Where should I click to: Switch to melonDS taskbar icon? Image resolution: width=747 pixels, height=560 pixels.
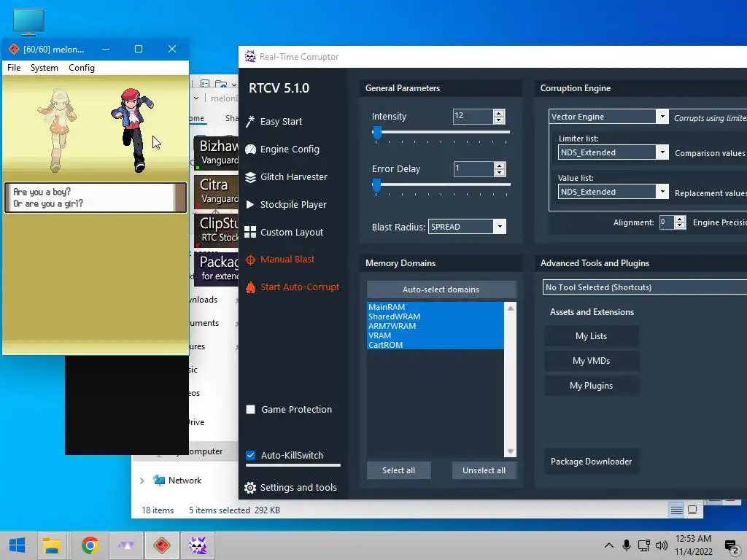click(x=162, y=545)
